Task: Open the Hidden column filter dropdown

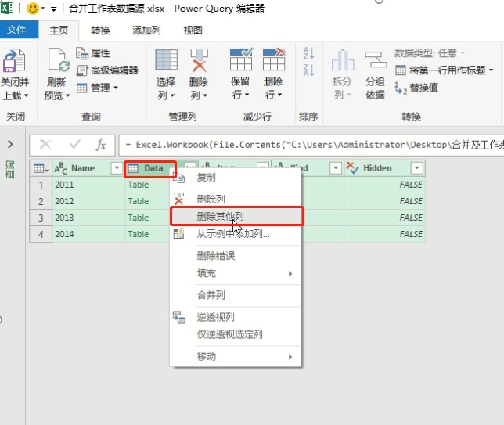Action: click(x=417, y=167)
